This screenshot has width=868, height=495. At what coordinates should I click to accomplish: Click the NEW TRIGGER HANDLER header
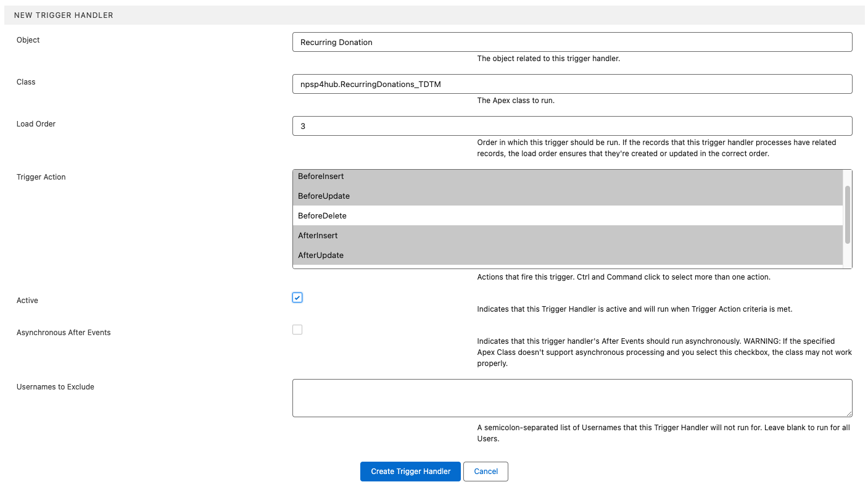coord(63,15)
